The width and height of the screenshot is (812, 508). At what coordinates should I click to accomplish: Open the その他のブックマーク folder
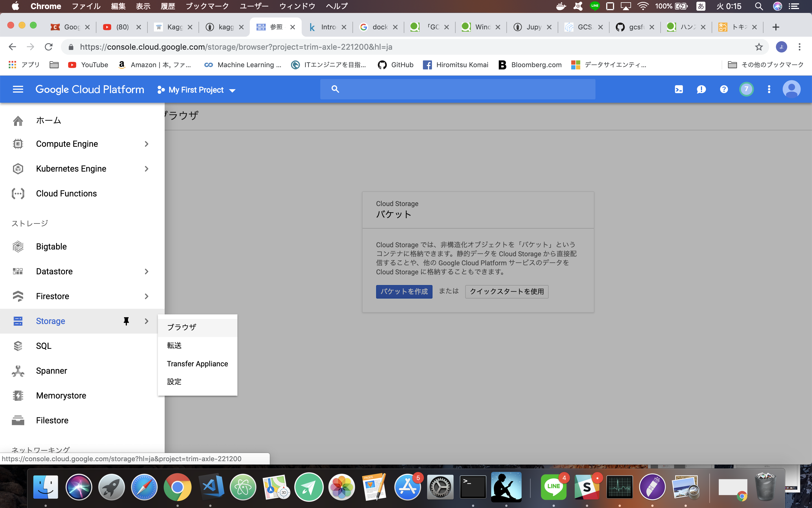click(x=766, y=65)
